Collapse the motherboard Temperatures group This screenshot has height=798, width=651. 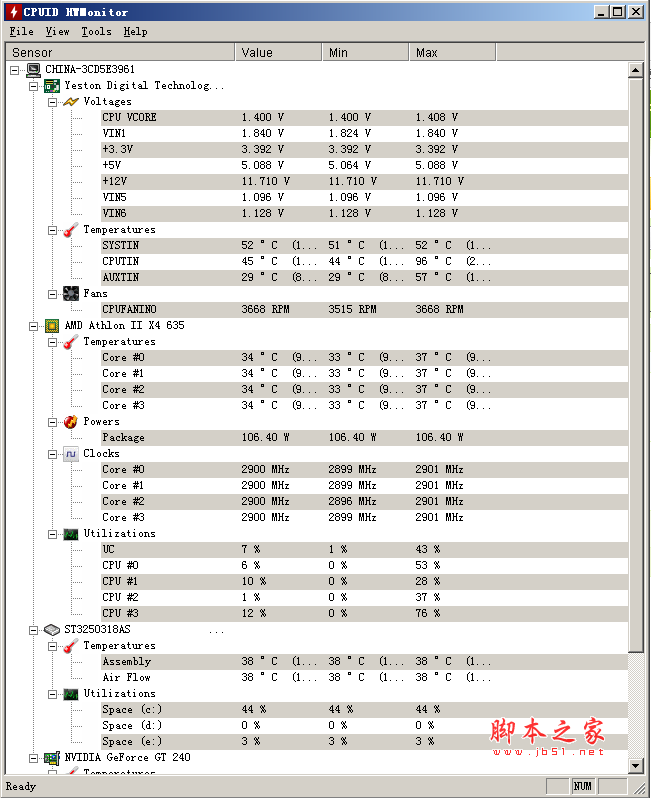pos(52,230)
